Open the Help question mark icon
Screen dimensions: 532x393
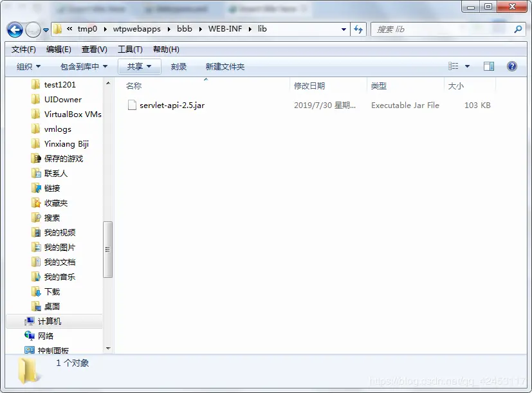tap(510, 66)
